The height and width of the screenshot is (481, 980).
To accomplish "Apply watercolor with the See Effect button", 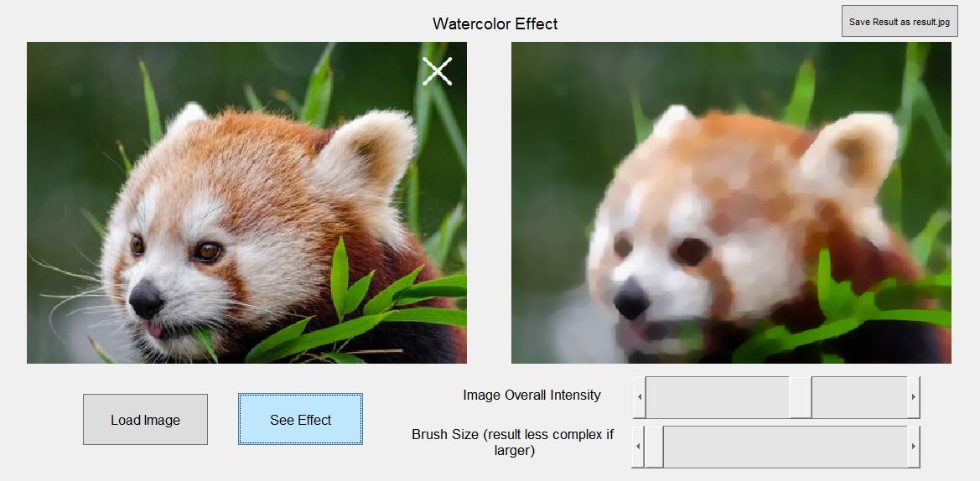I will [300, 419].
